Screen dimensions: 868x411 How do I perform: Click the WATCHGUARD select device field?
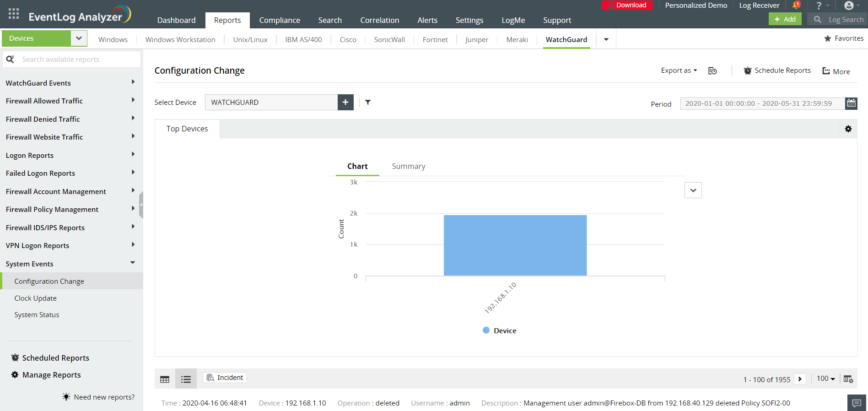(x=271, y=102)
